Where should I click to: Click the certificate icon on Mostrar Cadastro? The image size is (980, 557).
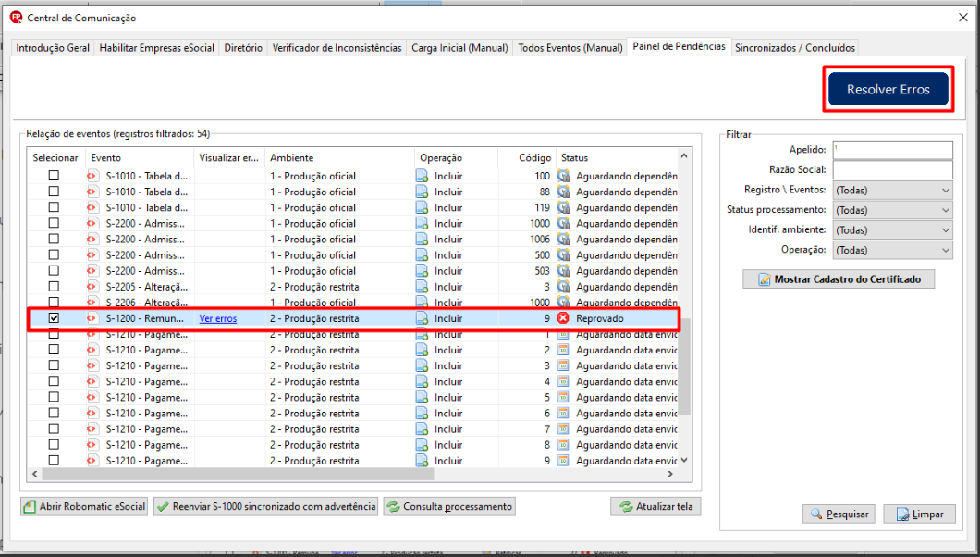(765, 279)
